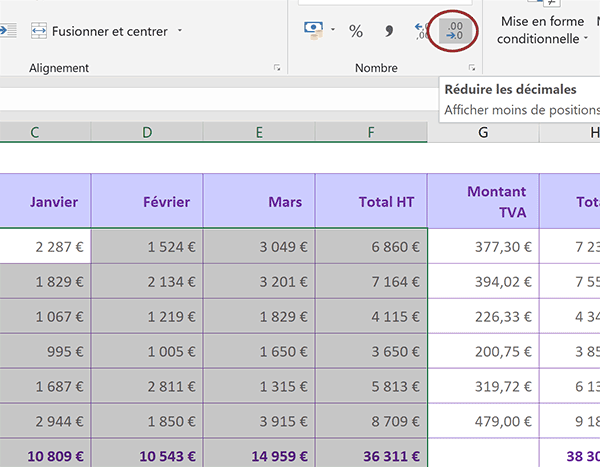Screen dimensions: 600x467
Task: Click cell containing 3 915 €
Action: pyautogui.click(x=259, y=421)
